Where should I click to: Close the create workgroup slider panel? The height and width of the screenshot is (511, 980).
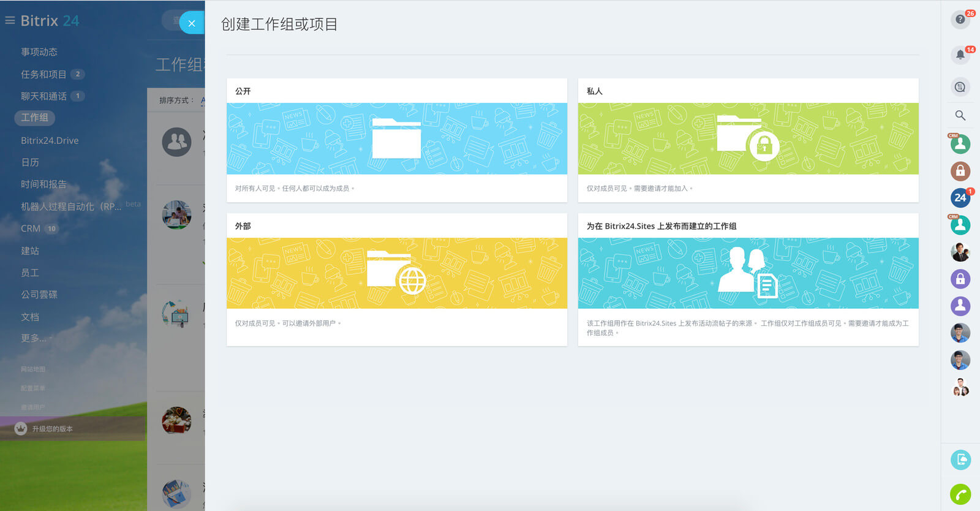tap(192, 23)
